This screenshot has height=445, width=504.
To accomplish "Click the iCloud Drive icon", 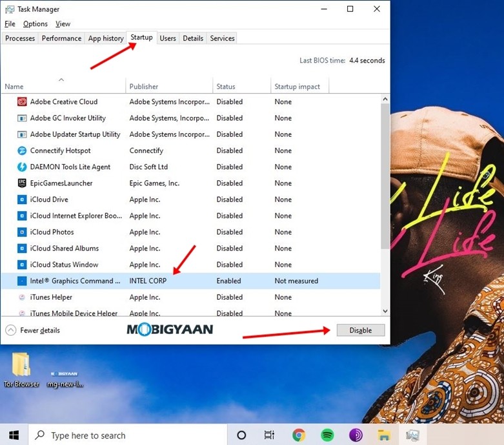I will [22, 200].
